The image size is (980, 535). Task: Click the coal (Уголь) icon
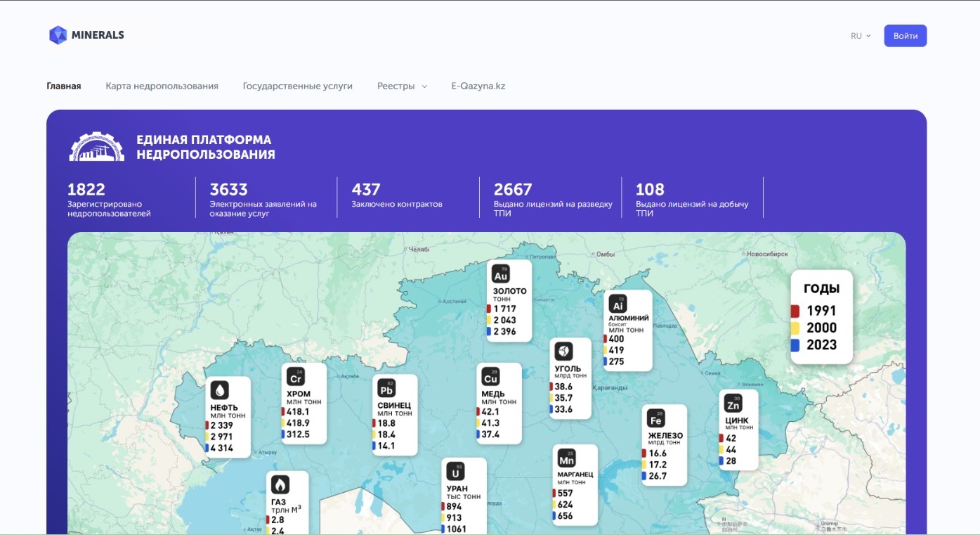point(563,351)
